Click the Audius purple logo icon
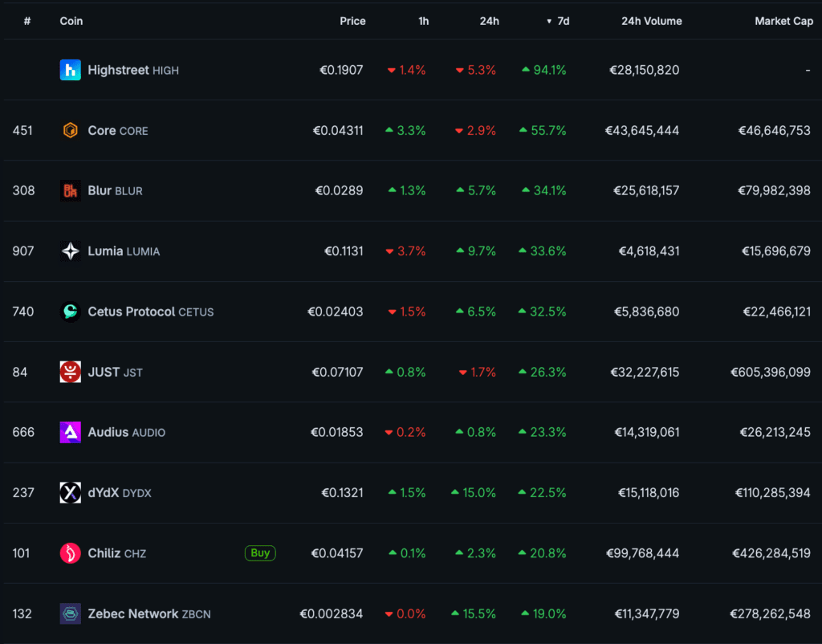The image size is (822, 644). tap(71, 432)
